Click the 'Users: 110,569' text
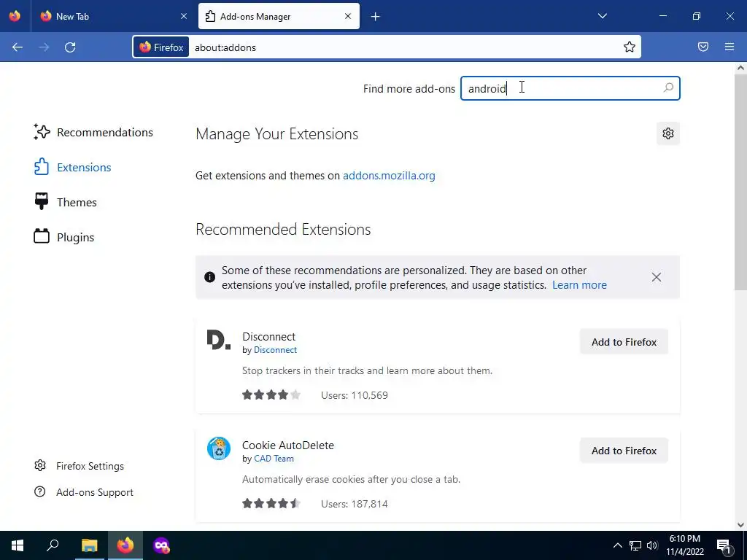This screenshot has height=560, width=747. (x=355, y=395)
